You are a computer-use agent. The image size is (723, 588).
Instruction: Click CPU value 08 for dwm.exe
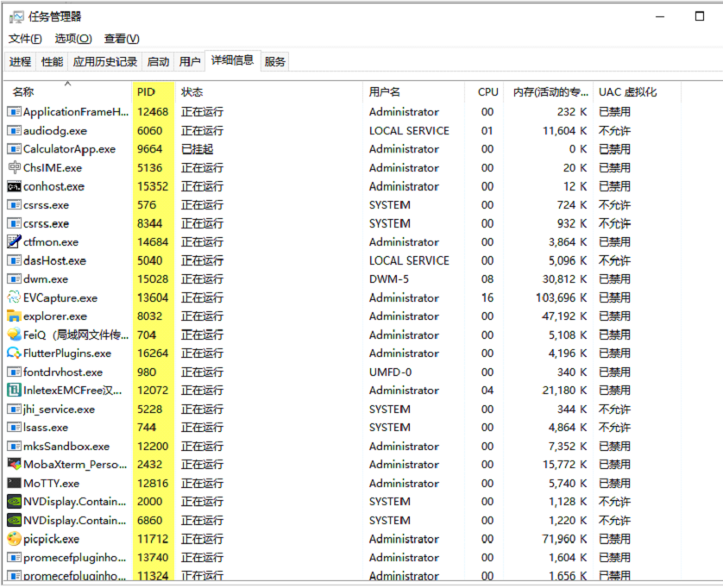click(487, 279)
